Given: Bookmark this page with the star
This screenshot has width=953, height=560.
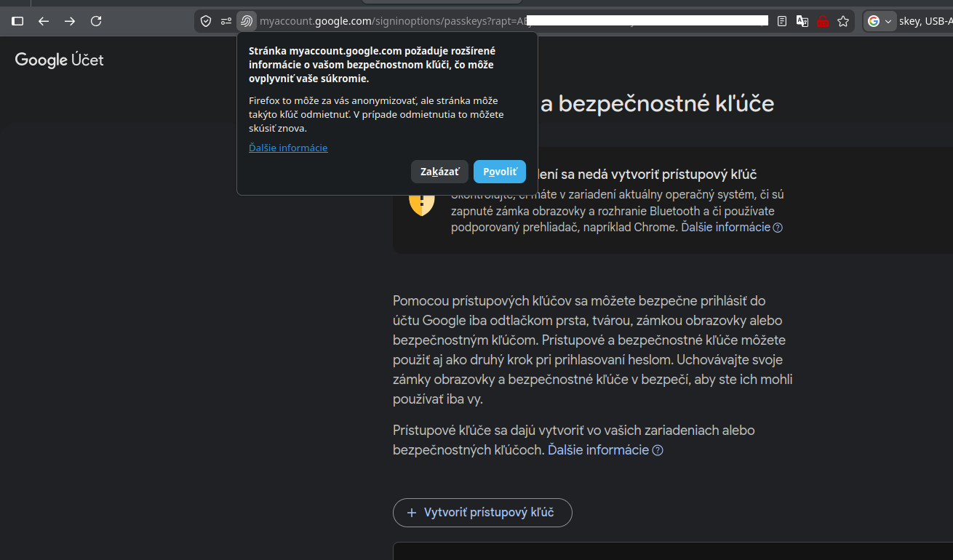Looking at the screenshot, I should 843,21.
